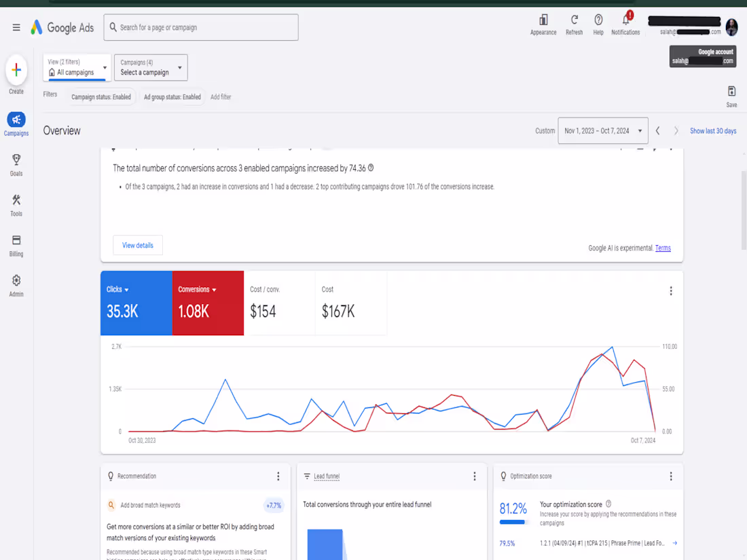
Task: Click the View details button
Action: click(137, 245)
